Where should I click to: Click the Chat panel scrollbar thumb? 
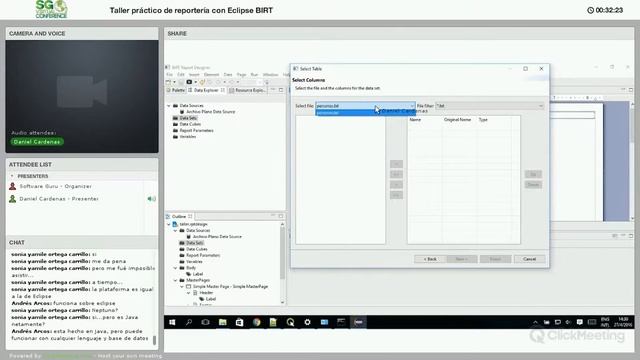pos(154,340)
